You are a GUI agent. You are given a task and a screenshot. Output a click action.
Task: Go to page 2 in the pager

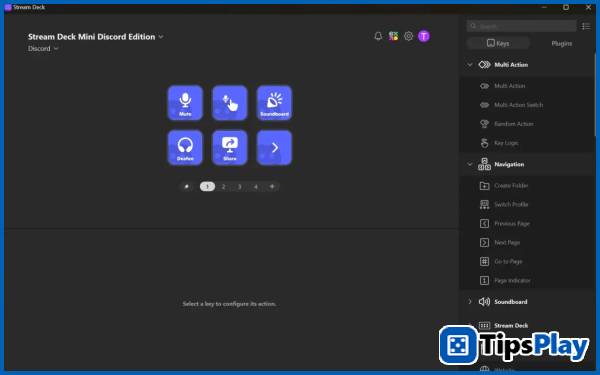(223, 187)
